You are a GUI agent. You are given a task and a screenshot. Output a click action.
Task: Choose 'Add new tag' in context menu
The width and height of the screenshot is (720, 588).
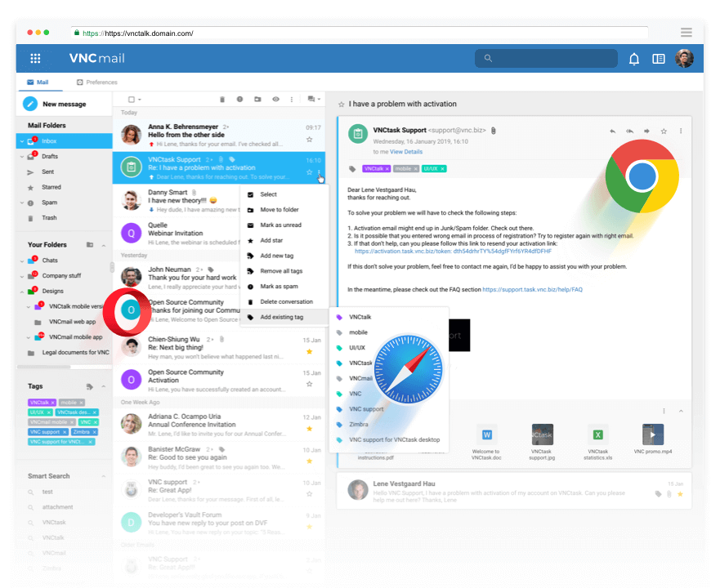click(284, 256)
